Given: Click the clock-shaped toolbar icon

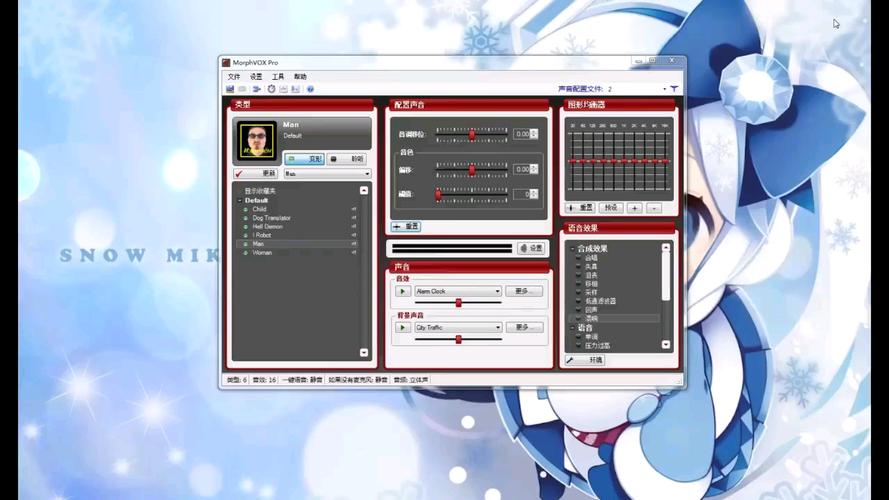Looking at the screenshot, I should tap(272, 89).
